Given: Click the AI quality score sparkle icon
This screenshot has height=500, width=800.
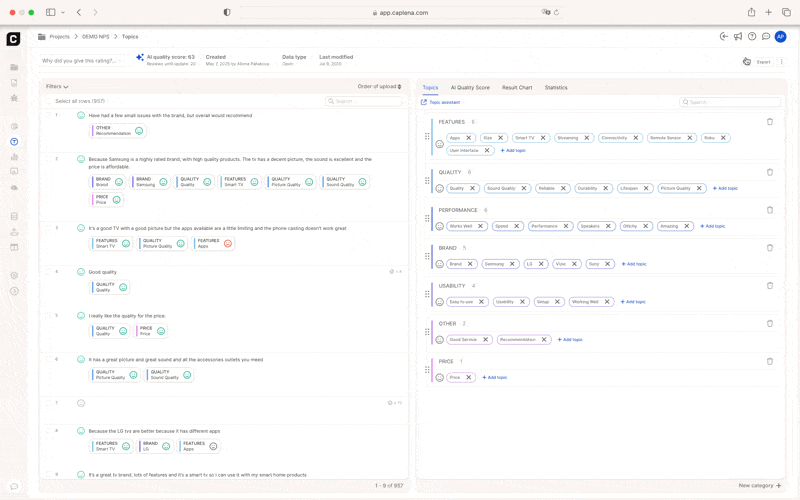Looking at the screenshot, I should 139,58.
